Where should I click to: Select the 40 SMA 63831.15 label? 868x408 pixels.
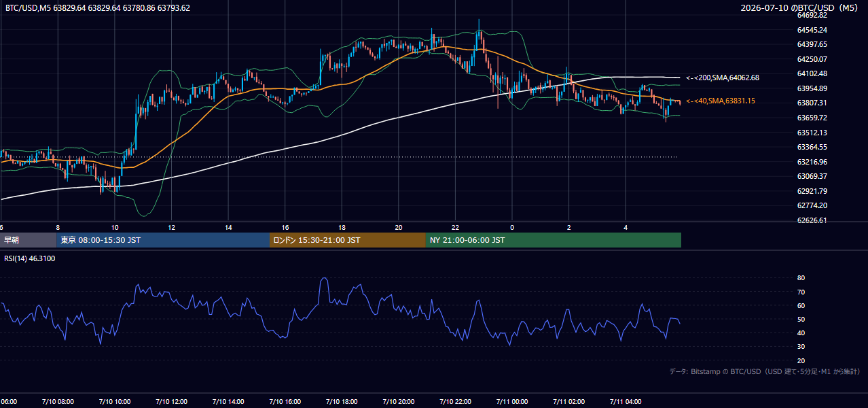tap(721, 101)
